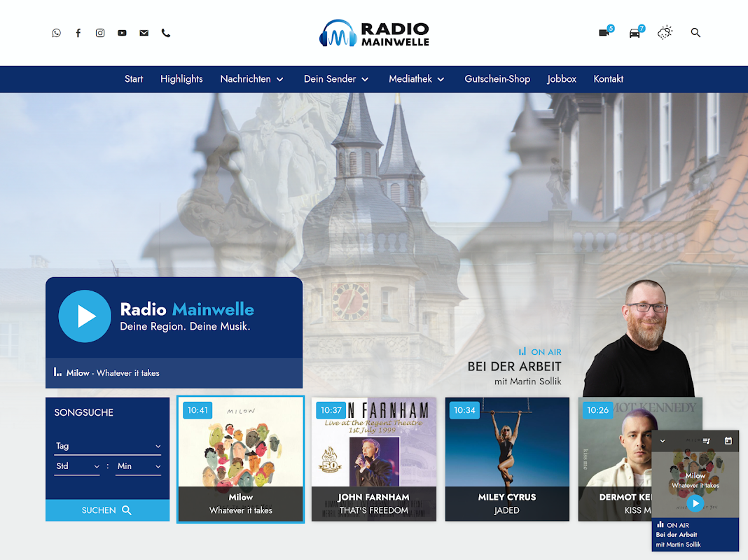Click the 10:41 timestamp badge
The width and height of the screenshot is (748, 560).
pyautogui.click(x=198, y=410)
